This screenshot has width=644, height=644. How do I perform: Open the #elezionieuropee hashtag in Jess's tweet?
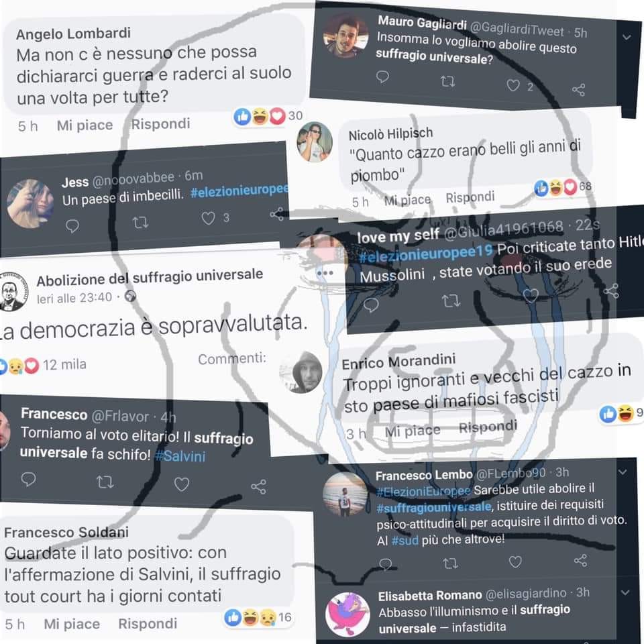pyautogui.click(x=239, y=190)
